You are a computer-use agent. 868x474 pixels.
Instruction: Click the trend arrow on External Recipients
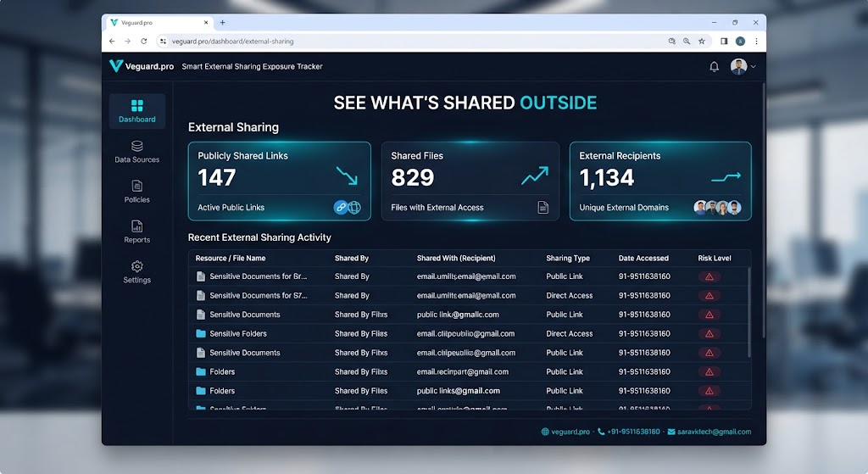726,177
